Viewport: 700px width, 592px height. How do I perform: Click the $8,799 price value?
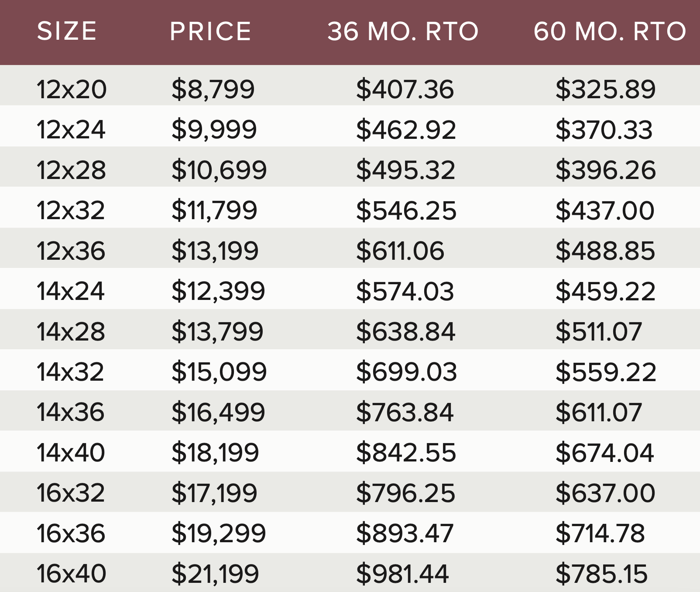213,89
